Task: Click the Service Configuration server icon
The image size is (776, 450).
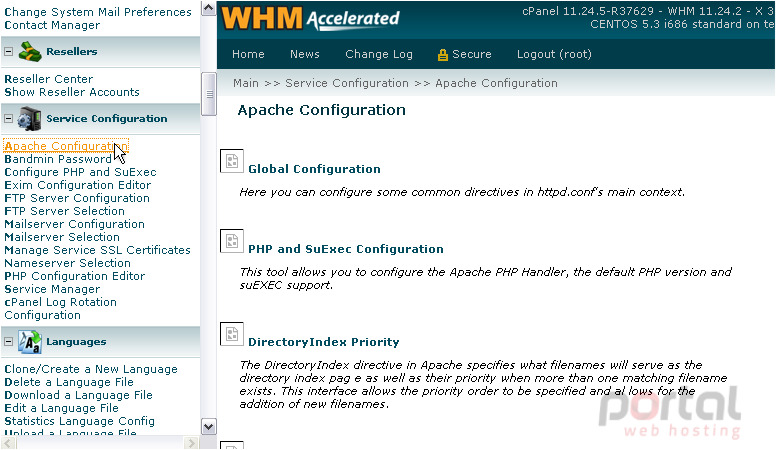Action: point(29,119)
